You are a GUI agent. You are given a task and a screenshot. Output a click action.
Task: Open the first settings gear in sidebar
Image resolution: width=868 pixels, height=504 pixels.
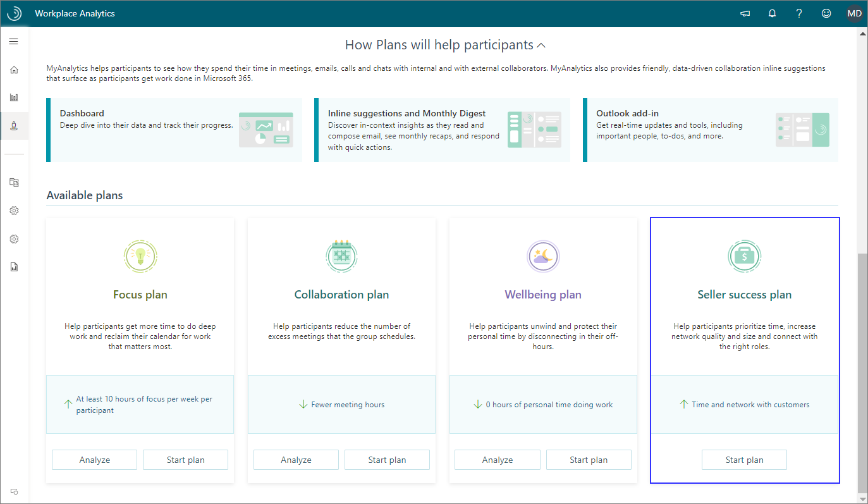point(14,211)
